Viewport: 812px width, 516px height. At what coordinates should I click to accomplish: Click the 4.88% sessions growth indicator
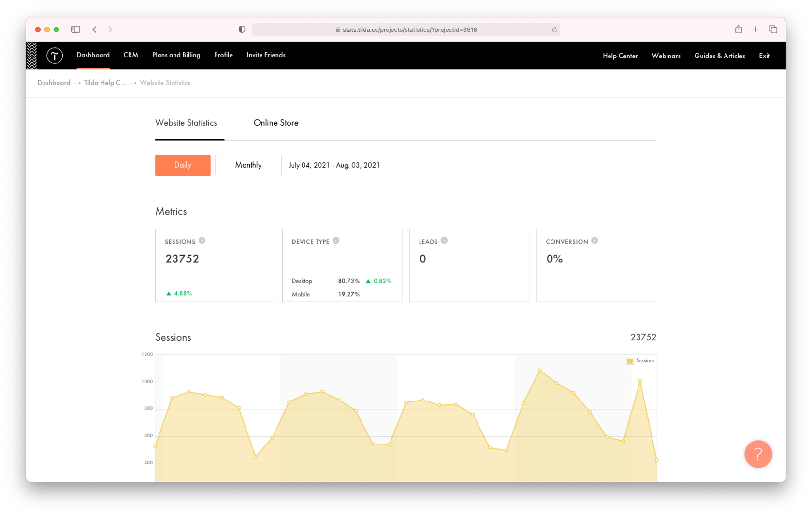179,293
